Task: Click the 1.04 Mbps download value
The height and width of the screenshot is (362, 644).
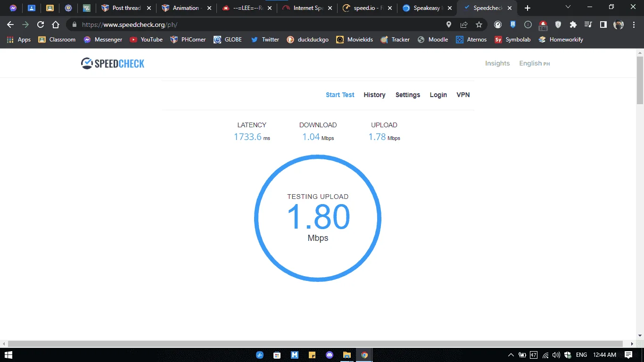Action: [x=318, y=137]
